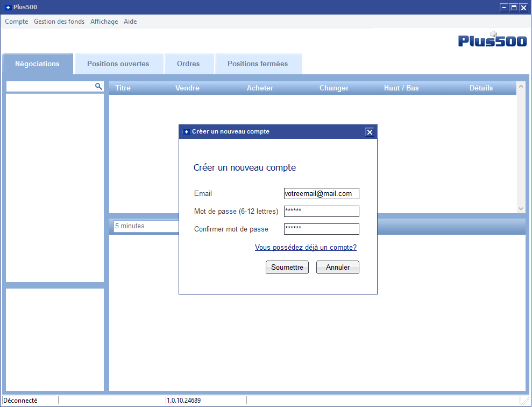Open the Affichage menu

[104, 22]
